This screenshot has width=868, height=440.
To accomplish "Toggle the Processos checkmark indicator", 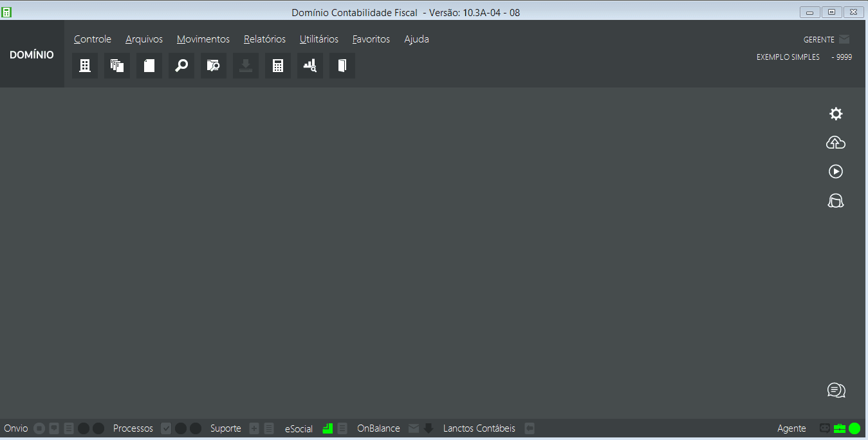I will click(x=166, y=428).
